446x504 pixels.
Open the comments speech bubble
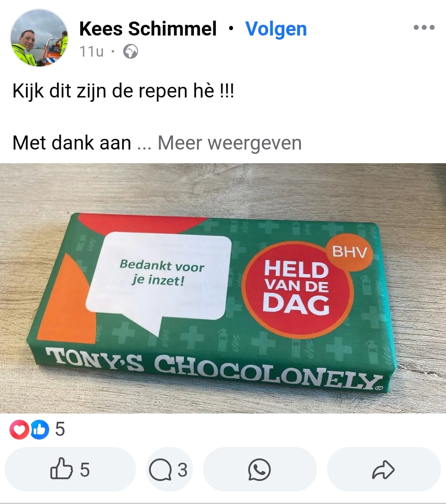click(160, 470)
